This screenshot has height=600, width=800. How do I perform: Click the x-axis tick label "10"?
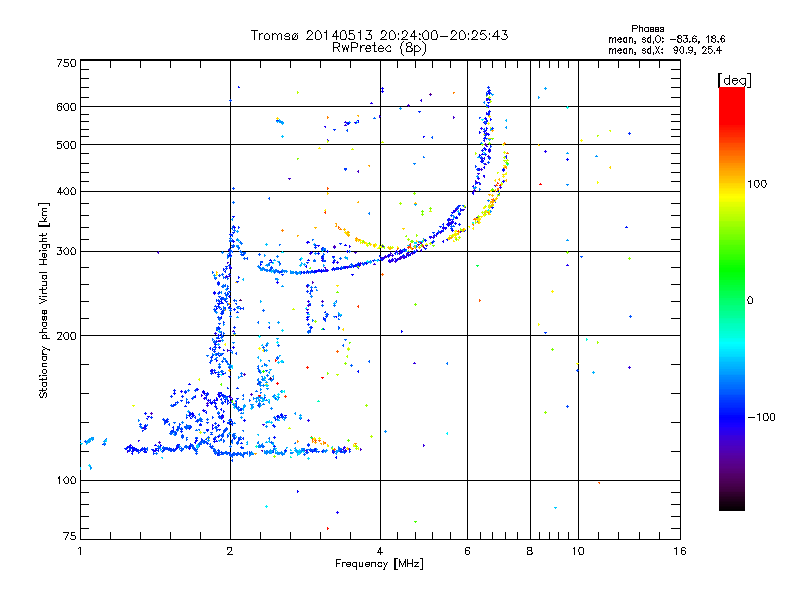click(x=578, y=551)
